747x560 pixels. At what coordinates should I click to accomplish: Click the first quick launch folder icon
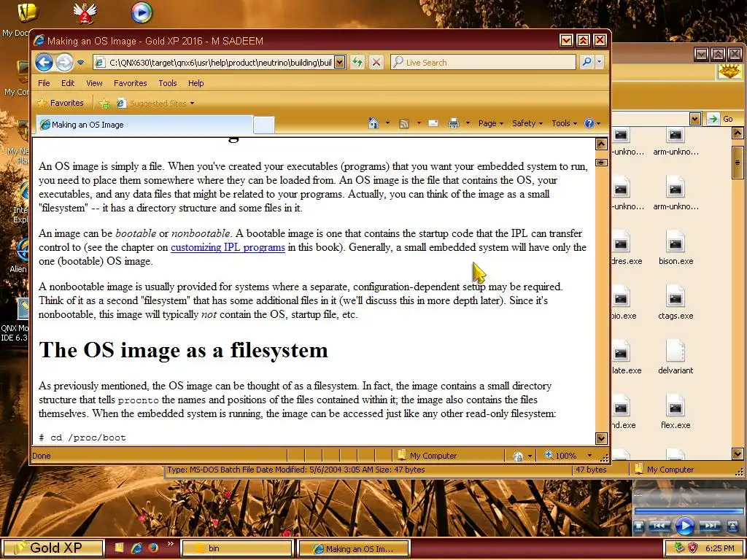point(119,548)
